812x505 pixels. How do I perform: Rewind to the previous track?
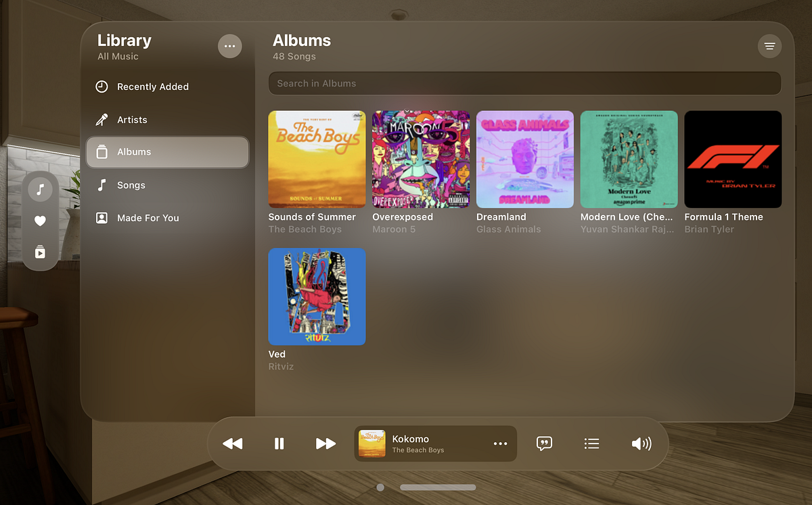(x=233, y=443)
